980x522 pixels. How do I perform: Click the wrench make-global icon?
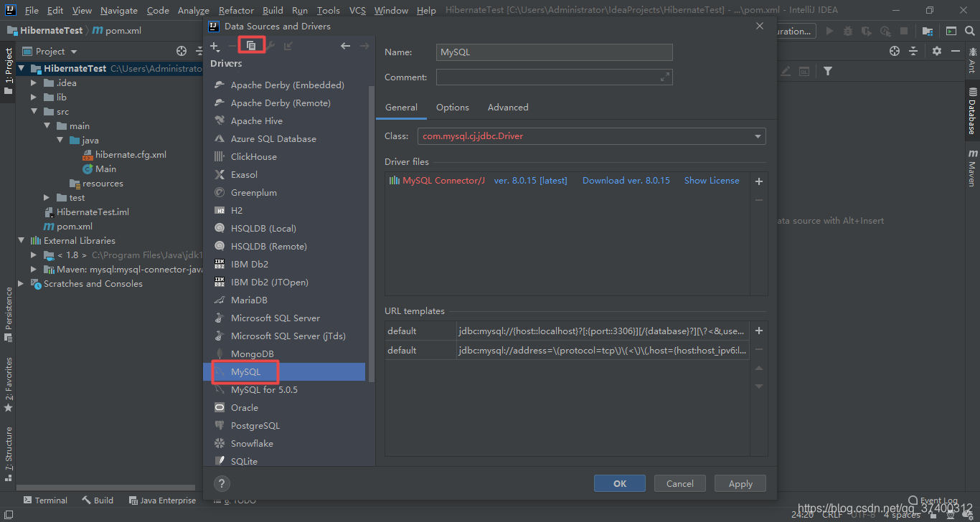pos(270,46)
